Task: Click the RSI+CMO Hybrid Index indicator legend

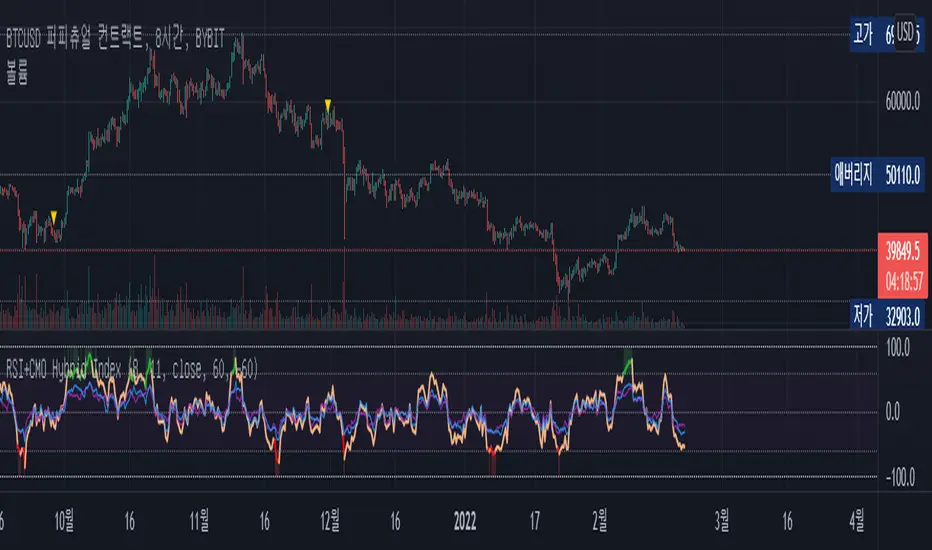Action: [132, 369]
